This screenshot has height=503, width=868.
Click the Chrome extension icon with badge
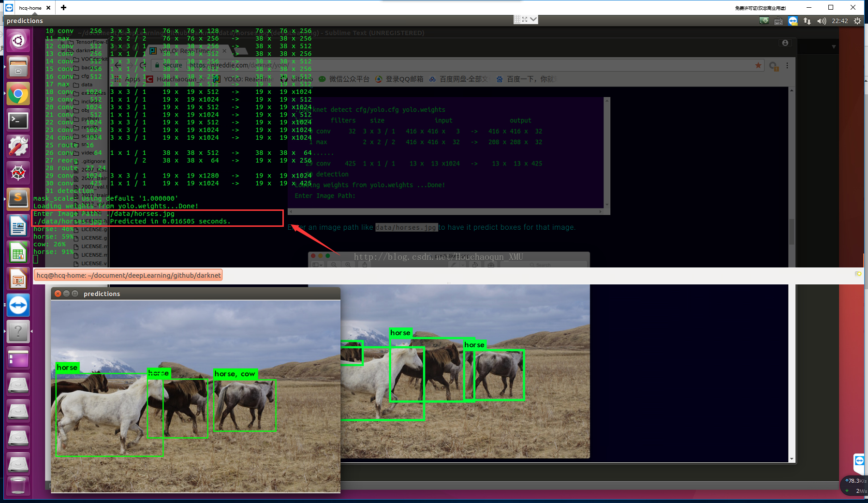(773, 66)
